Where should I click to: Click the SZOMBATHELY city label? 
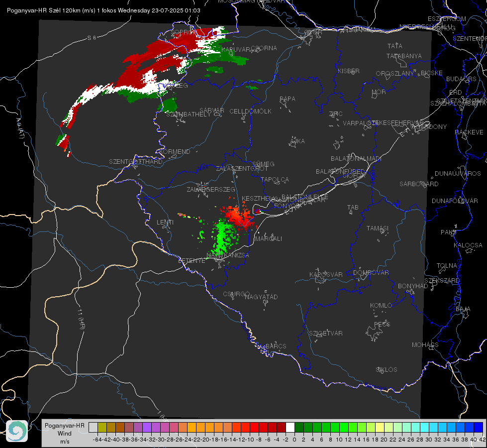tap(188, 114)
